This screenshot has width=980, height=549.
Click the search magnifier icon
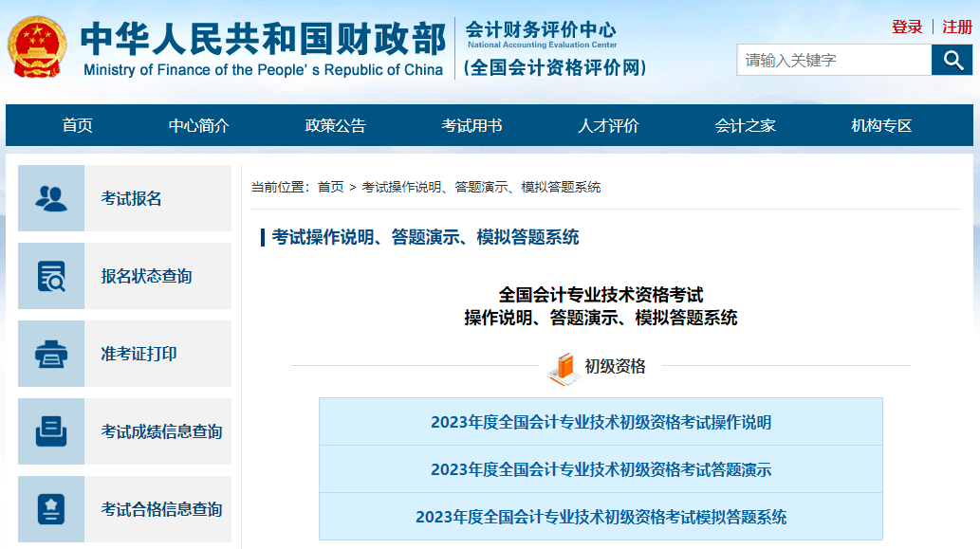point(952,59)
